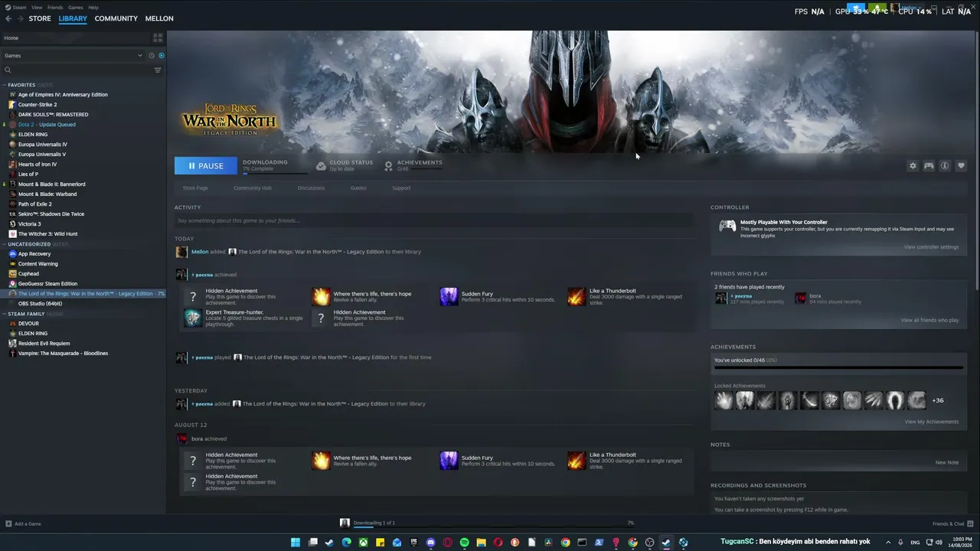
Task: Click View controller settings link
Action: pos(931,247)
